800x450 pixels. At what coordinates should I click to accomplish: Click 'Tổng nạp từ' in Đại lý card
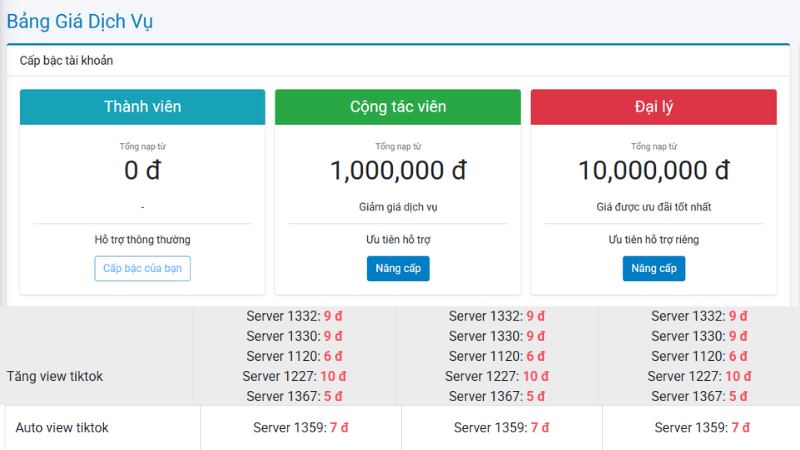pyautogui.click(x=654, y=146)
